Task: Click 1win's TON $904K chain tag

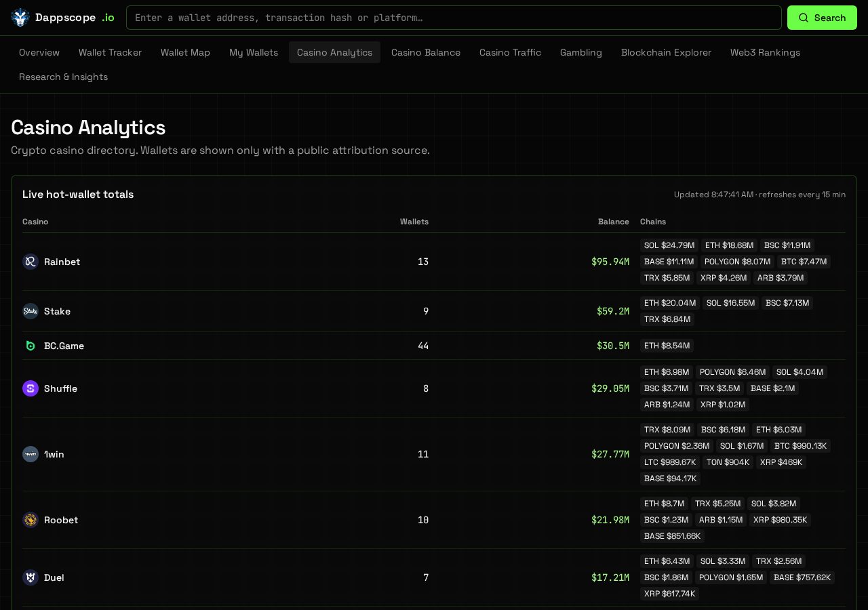Action: [728, 462]
